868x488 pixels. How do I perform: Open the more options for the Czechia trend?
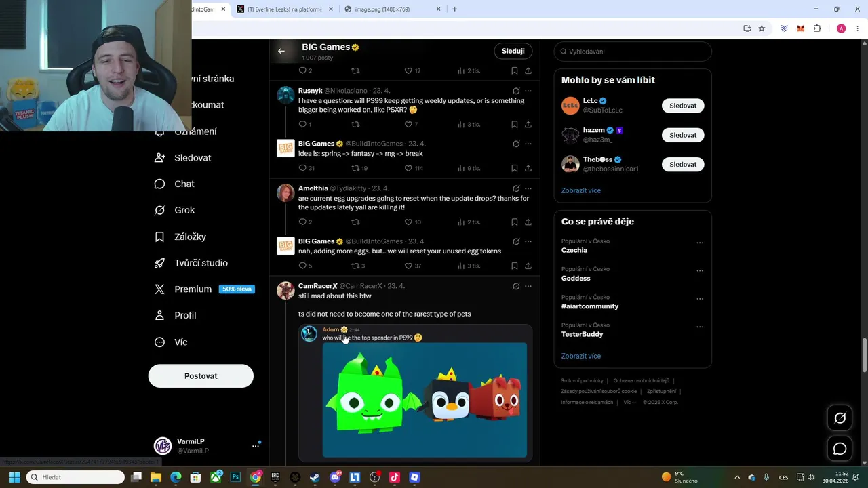(x=700, y=243)
